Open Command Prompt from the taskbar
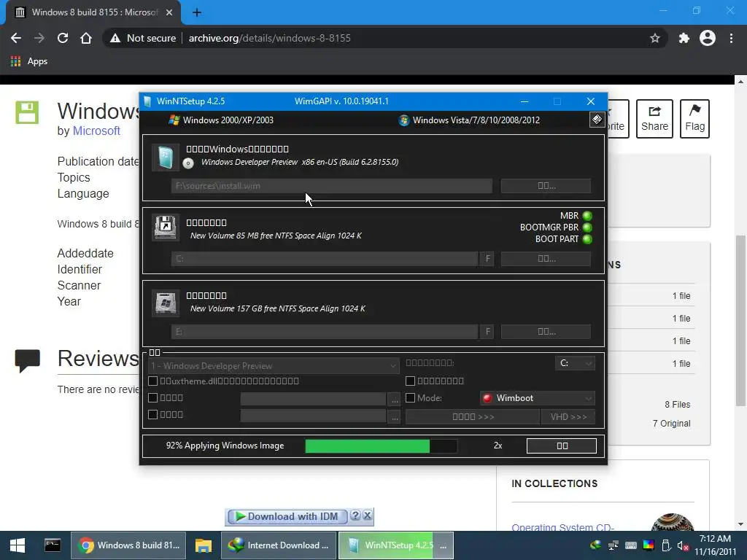 53,545
